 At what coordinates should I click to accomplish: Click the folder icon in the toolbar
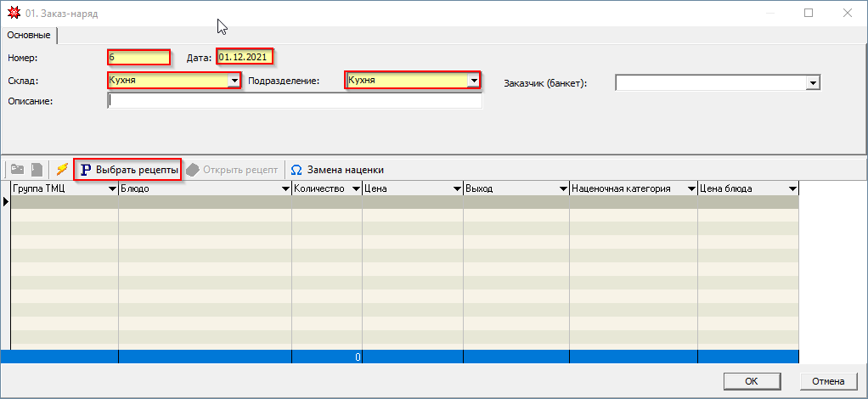tap(17, 170)
